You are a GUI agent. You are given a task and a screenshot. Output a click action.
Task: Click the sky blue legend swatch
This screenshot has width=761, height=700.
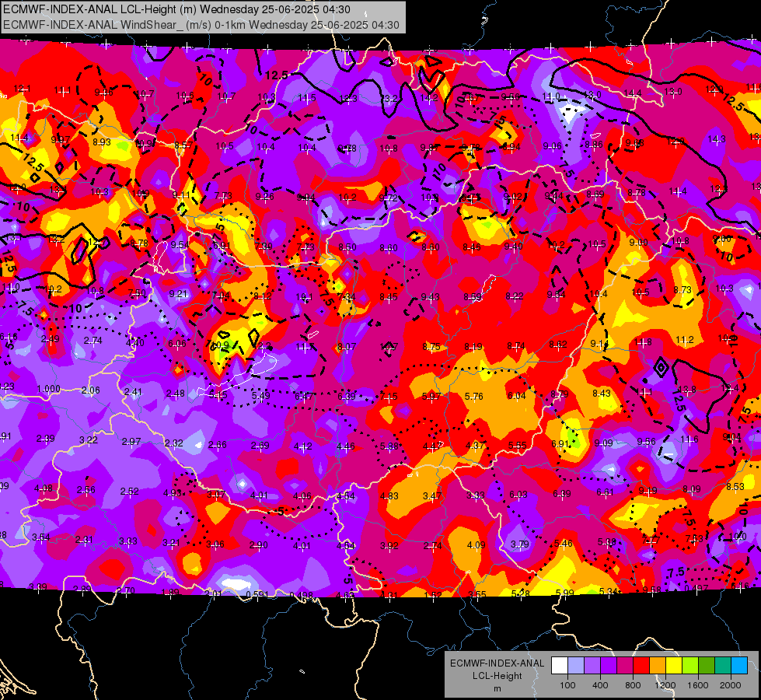[739, 666]
